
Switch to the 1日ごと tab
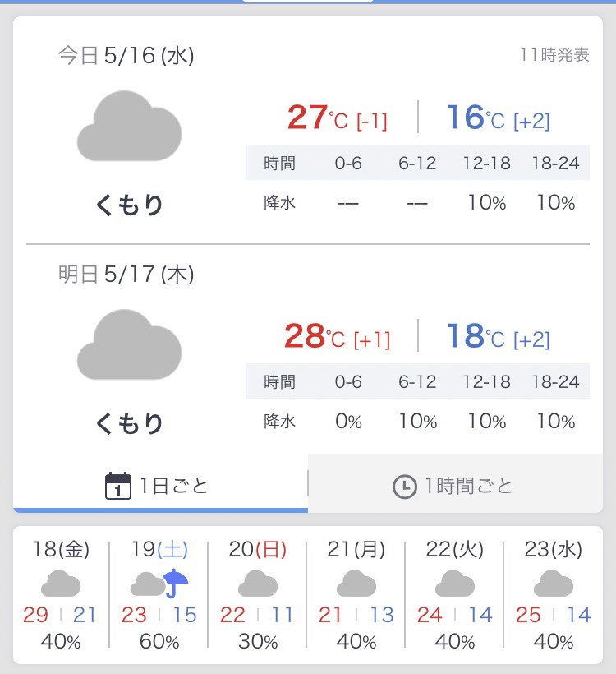(x=161, y=486)
